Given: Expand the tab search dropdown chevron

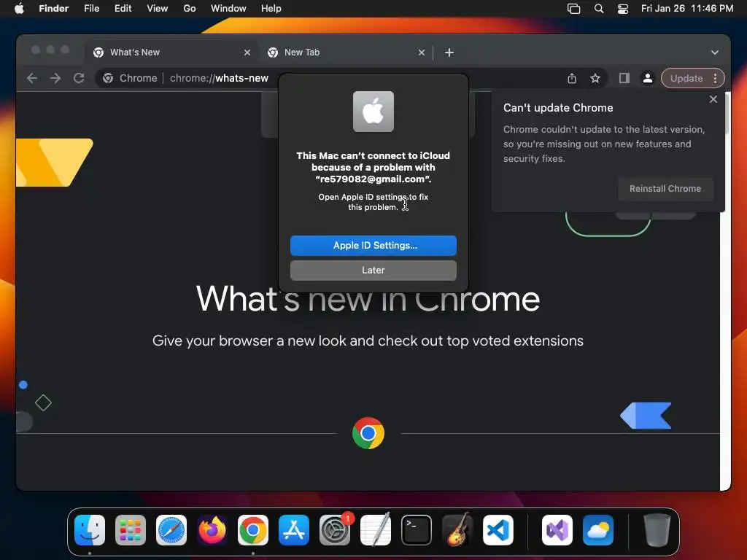Looking at the screenshot, I should click(715, 52).
